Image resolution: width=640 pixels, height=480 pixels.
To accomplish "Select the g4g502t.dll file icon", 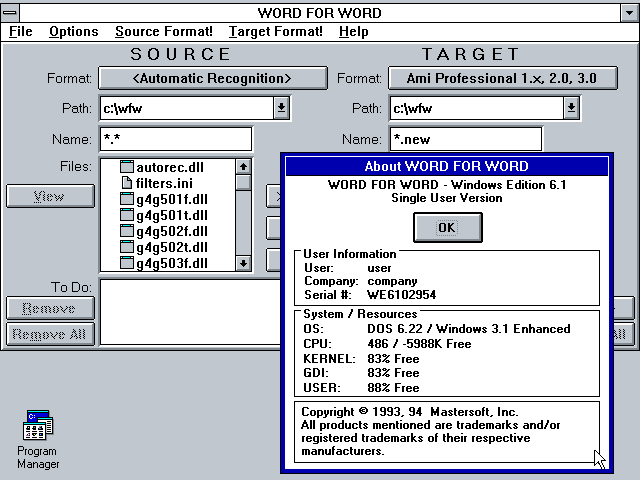I will tap(127, 247).
